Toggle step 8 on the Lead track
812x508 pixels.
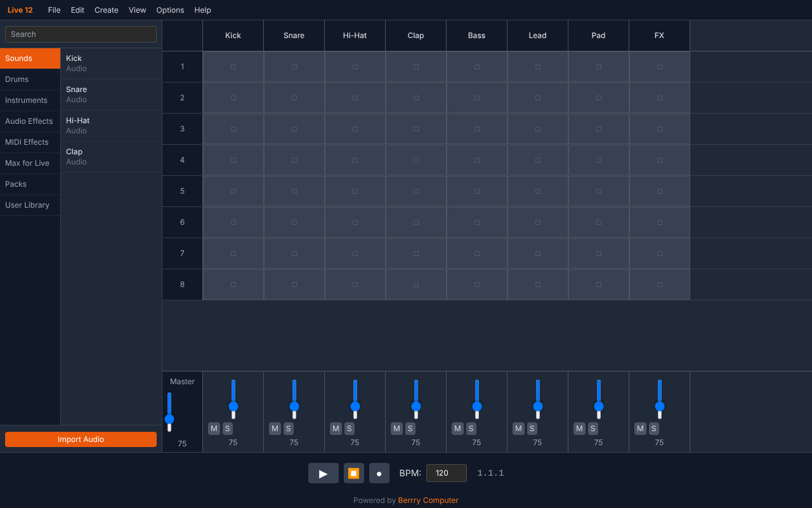tap(537, 284)
